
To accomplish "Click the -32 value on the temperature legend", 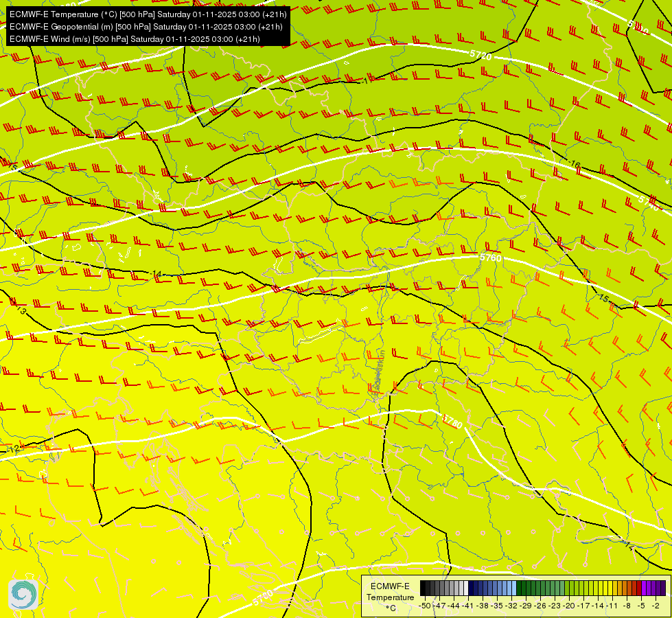I will pyautogui.click(x=511, y=606).
